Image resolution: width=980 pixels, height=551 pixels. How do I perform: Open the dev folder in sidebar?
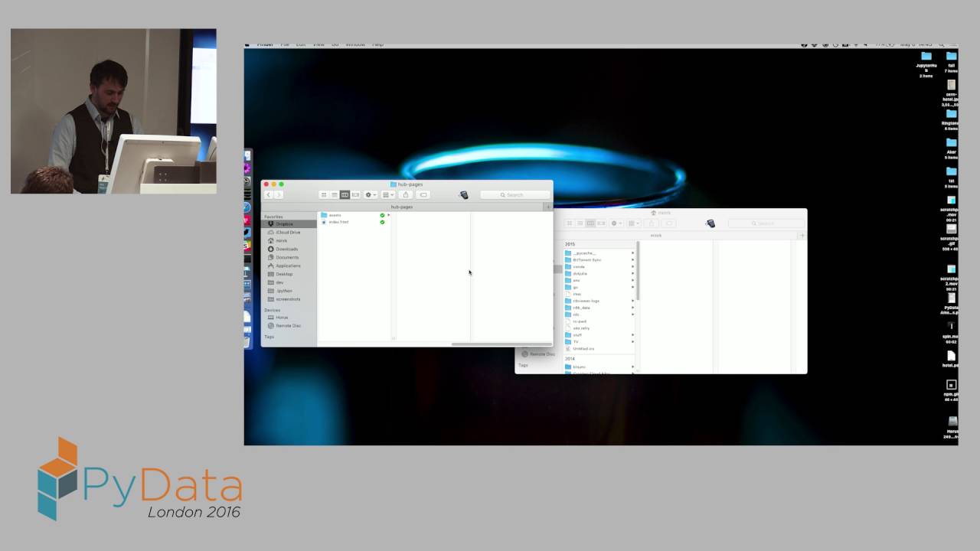(289, 282)
